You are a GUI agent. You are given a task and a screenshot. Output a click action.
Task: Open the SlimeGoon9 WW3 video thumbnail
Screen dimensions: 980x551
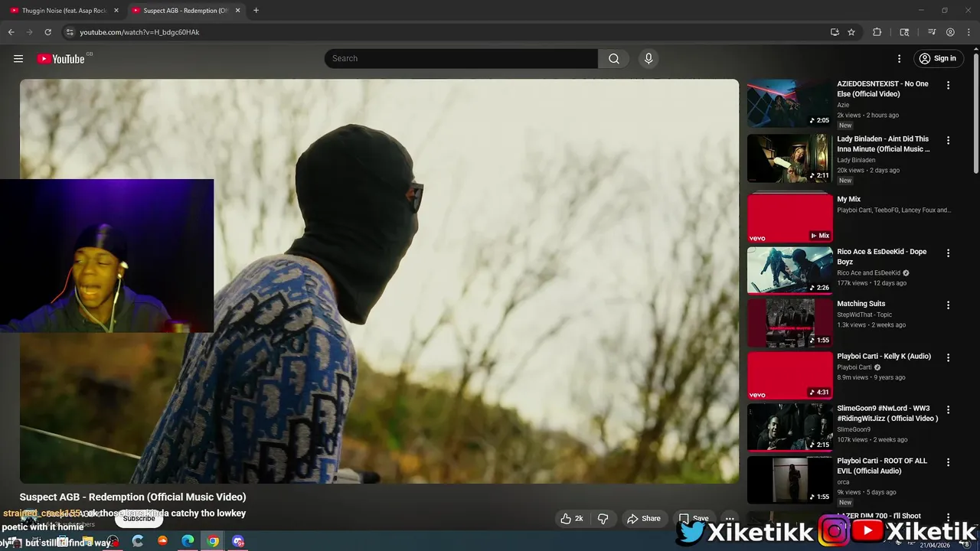[x=789, y=427]
